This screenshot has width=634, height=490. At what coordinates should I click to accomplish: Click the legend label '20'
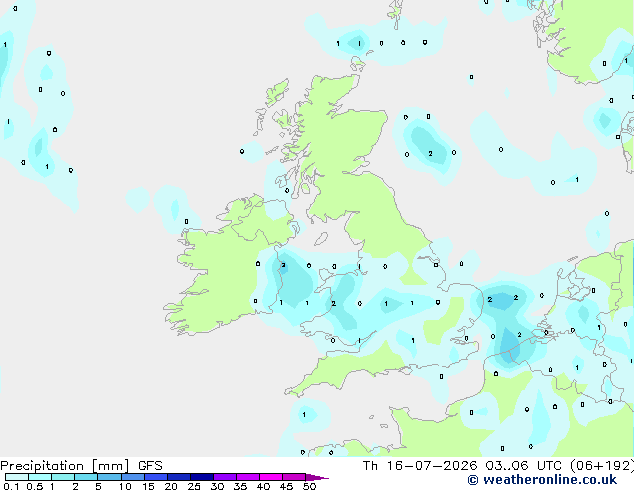[171, 486]
